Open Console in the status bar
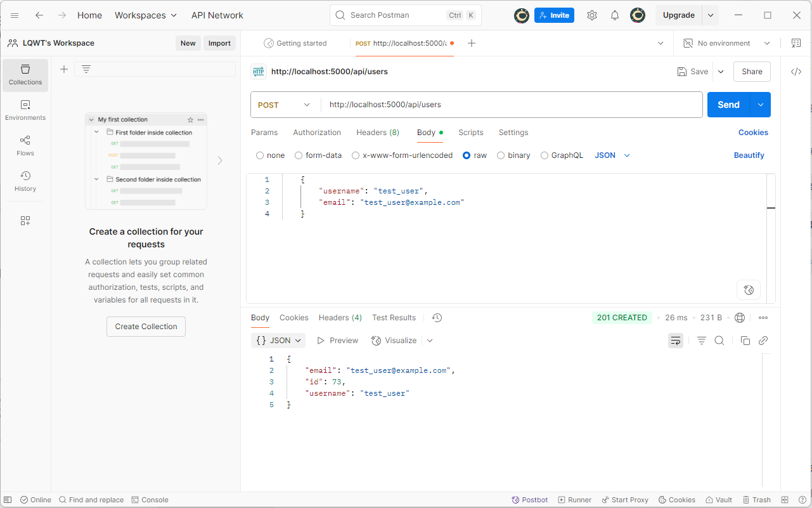Image resolution: width=812 pixels, height=508 pixels. tap(150, 500)
